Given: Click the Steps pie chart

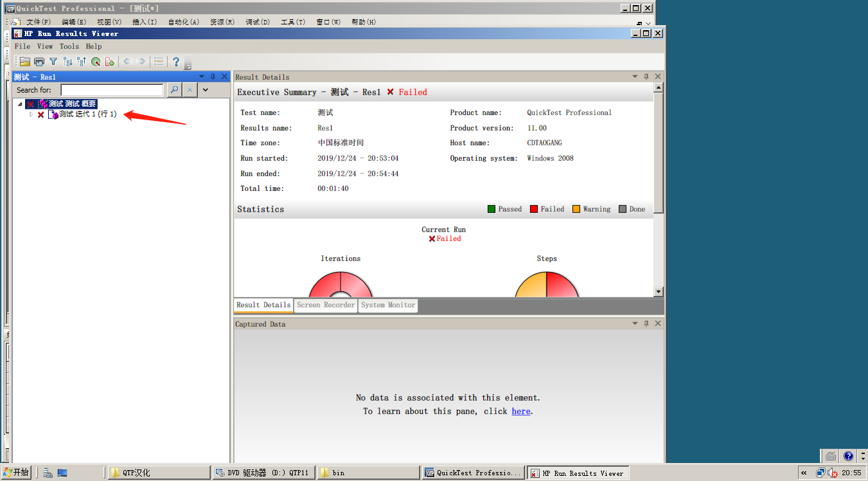Looking at the screenshot, I should pos(547,284).
